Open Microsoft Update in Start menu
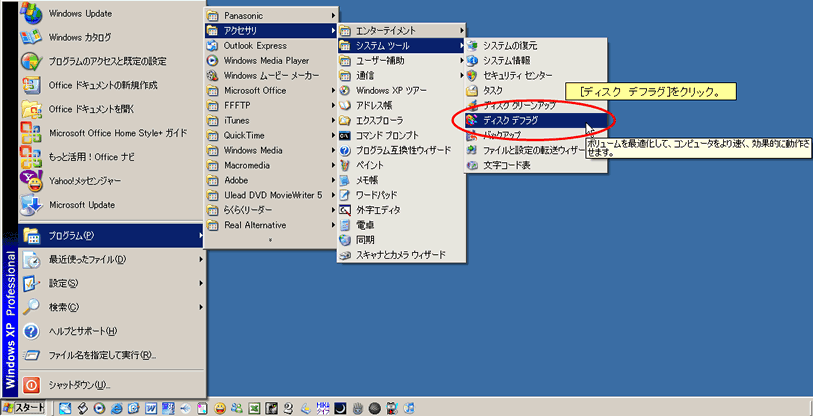 pos(111,205)
